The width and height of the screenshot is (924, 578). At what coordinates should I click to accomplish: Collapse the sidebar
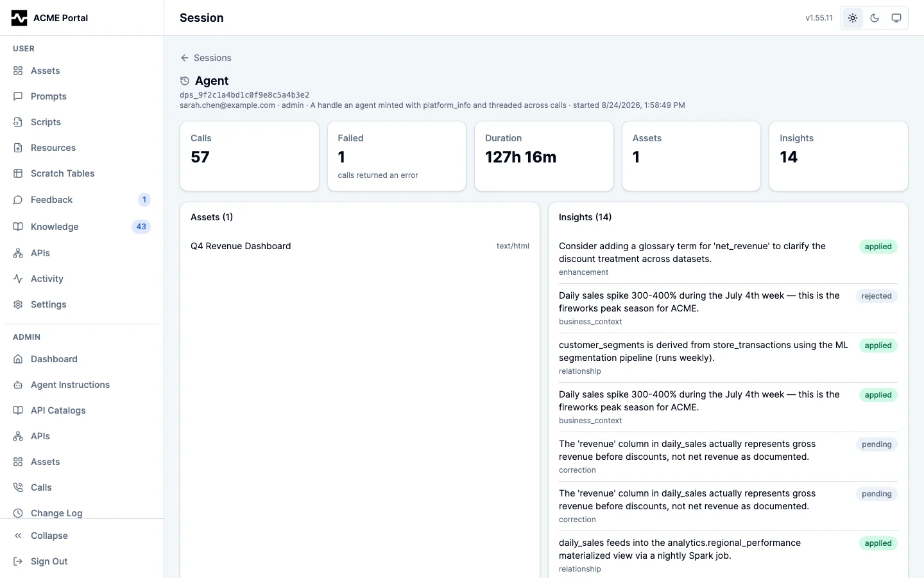pyautogui.click(x=82, y=536)
